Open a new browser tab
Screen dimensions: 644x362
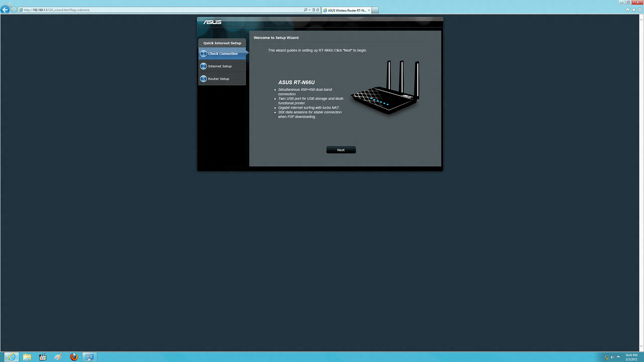click(375, 10)
